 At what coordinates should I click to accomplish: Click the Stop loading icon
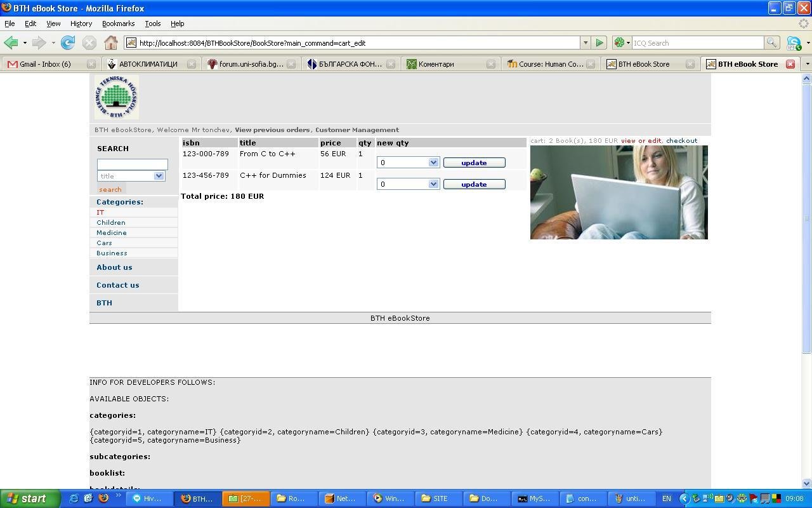tap(89, 43)
